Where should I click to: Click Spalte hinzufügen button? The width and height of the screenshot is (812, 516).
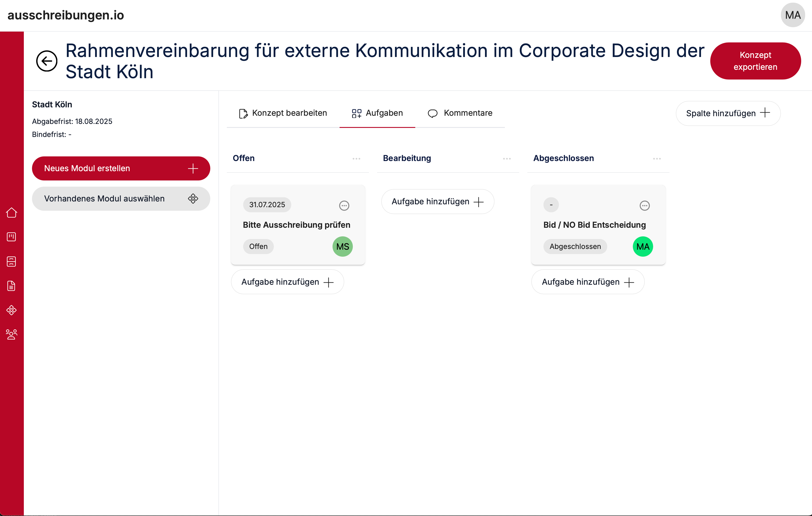(728, 113)
